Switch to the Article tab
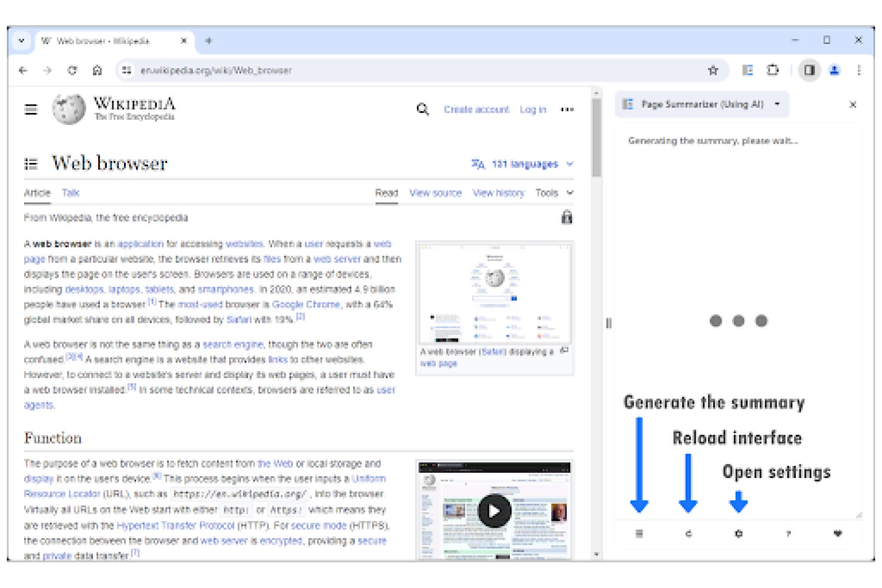The height and width of the screenshot is (588, 882). click(37, 193)
